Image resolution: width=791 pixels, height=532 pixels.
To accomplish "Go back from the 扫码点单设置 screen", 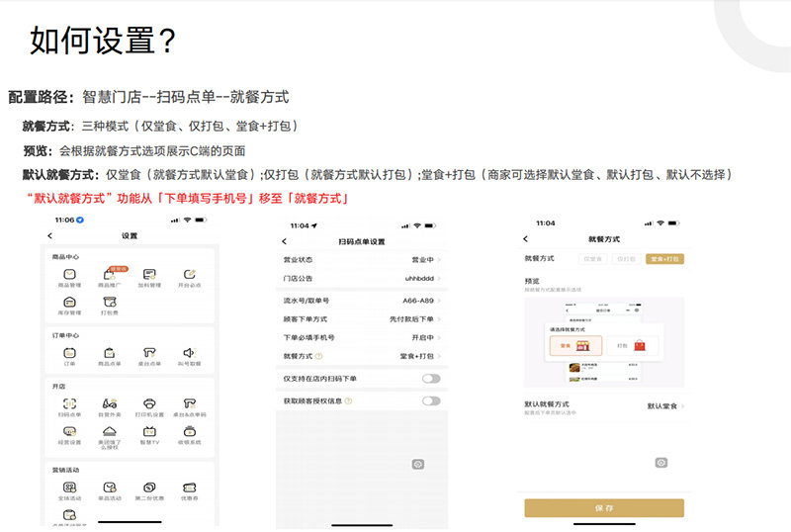I will tap(284, 241).
